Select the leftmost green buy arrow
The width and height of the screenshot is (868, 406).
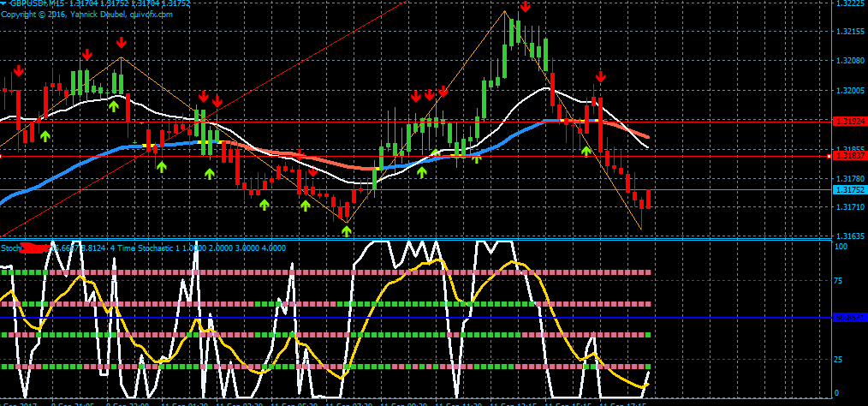coord(45,135)
